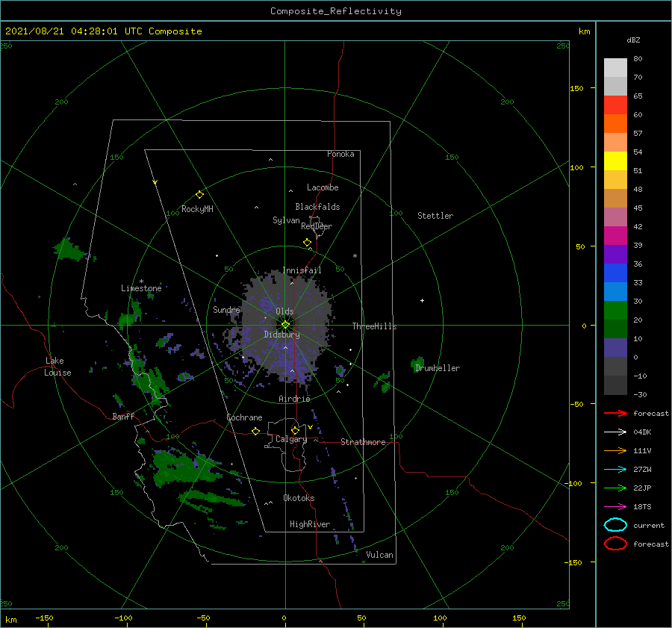Click the yellow diamond marker above Calgary label
Image resolution: width=672 pixels, height=628 pixels.
pos(295,430)
